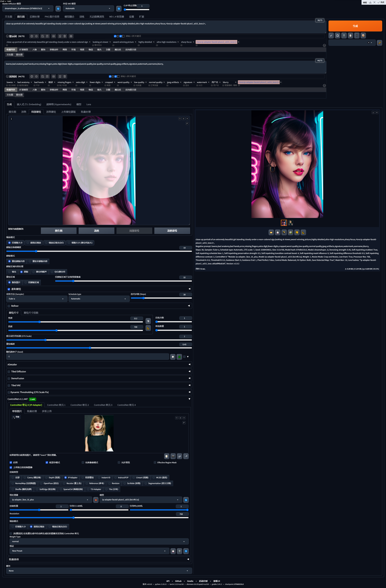The image size is (386, 588).
Task: Click the dice random seed icon
Action: coord(173,357)
